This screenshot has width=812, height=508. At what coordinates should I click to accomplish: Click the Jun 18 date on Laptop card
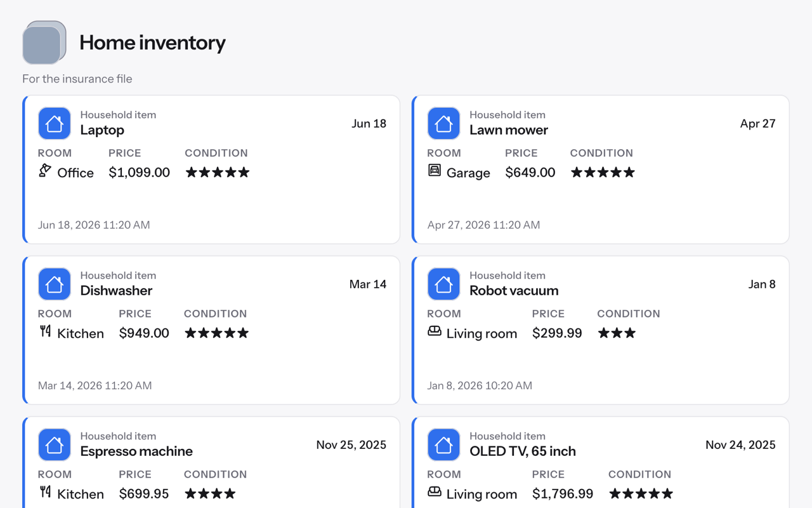pos(369,123)
